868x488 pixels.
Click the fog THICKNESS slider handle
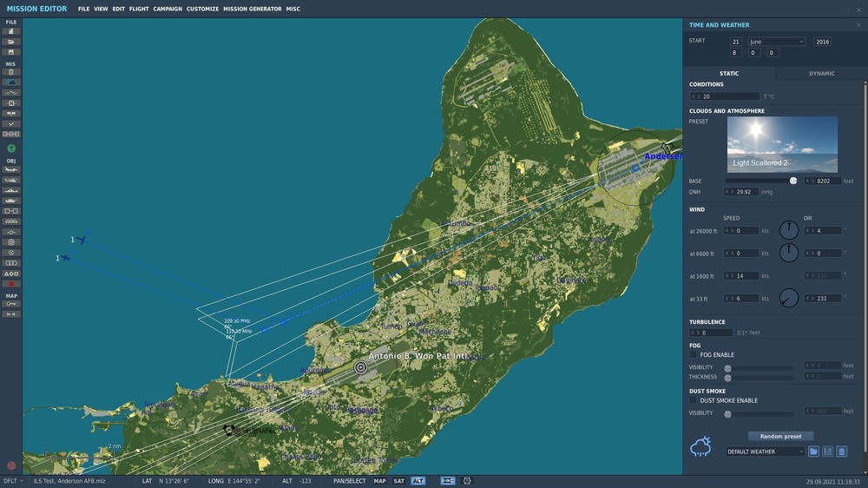pos(728,378)
